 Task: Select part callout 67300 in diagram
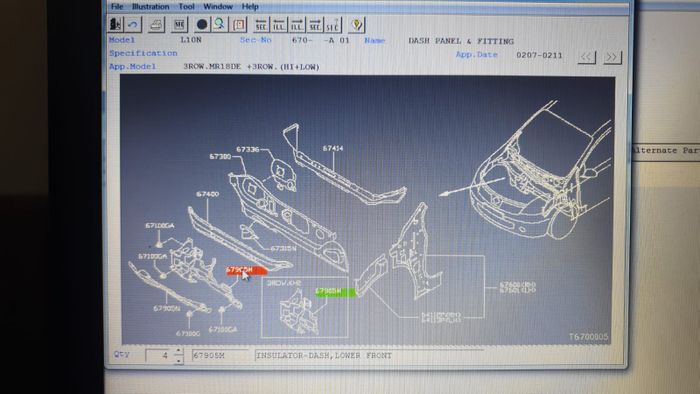coord(220,157)
